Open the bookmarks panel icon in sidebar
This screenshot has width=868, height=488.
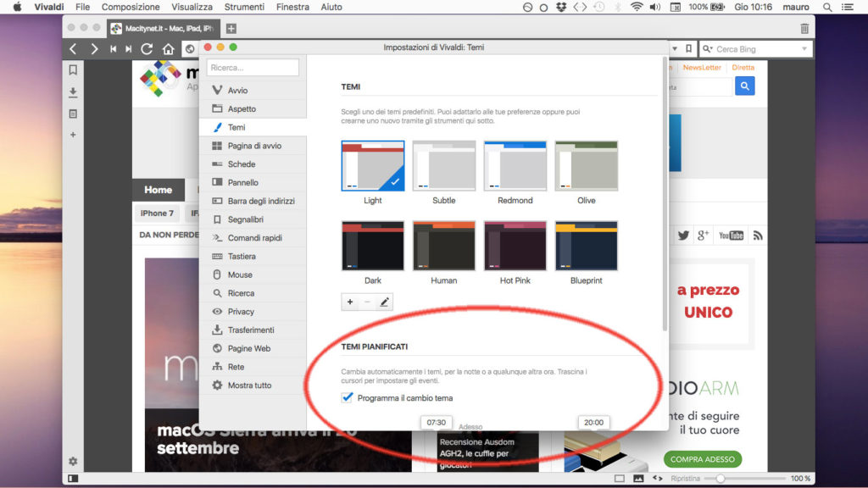pos(73,69)
